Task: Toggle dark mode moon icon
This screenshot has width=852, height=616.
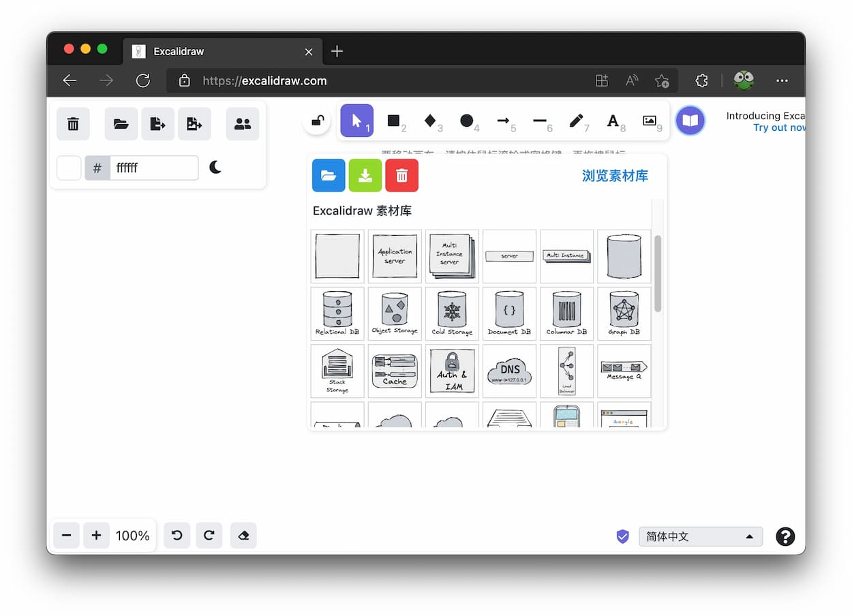Action: (215, 168)
